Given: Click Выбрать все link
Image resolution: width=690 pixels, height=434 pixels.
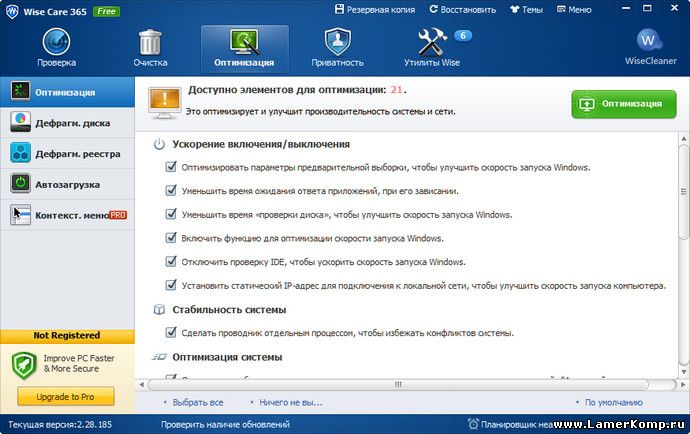Looking at the screenshot, I should (x=198, y=402).
